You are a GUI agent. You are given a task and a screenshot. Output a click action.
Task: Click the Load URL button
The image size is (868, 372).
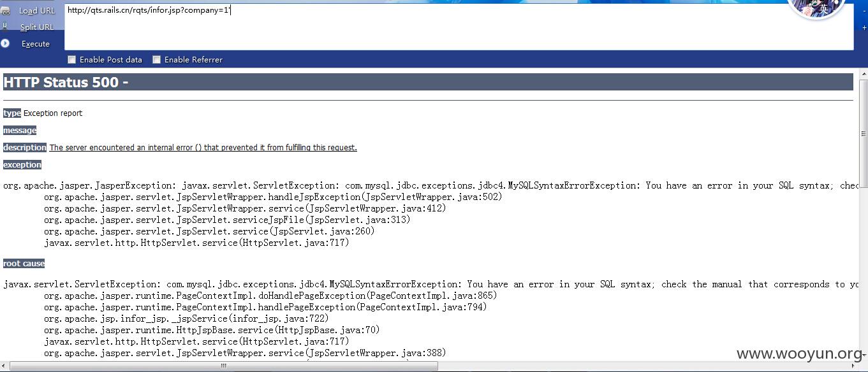[x=37, y=11]
